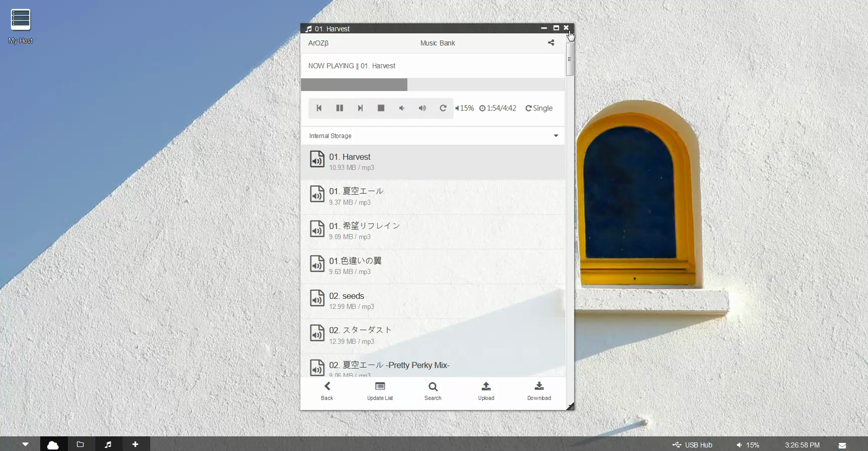Seek within the song progress bar
This screenshot has width=868, height=451.
(432, 84)
